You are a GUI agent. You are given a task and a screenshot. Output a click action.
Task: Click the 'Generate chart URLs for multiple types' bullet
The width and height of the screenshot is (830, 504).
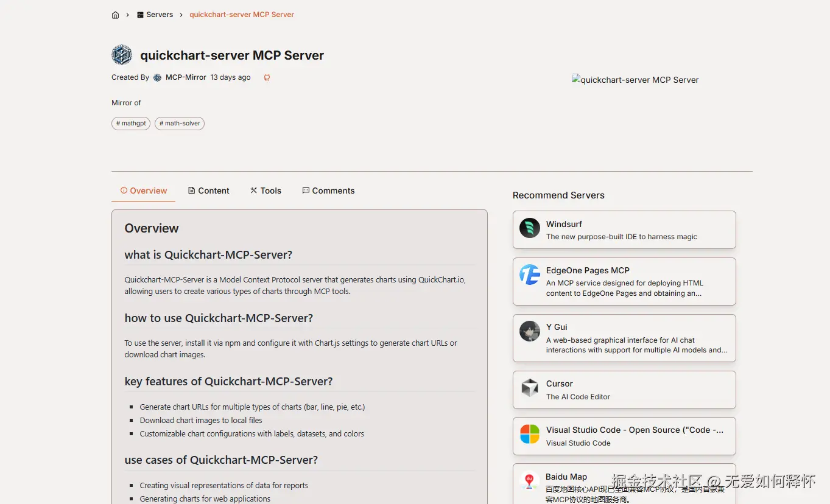pos(252,407)
